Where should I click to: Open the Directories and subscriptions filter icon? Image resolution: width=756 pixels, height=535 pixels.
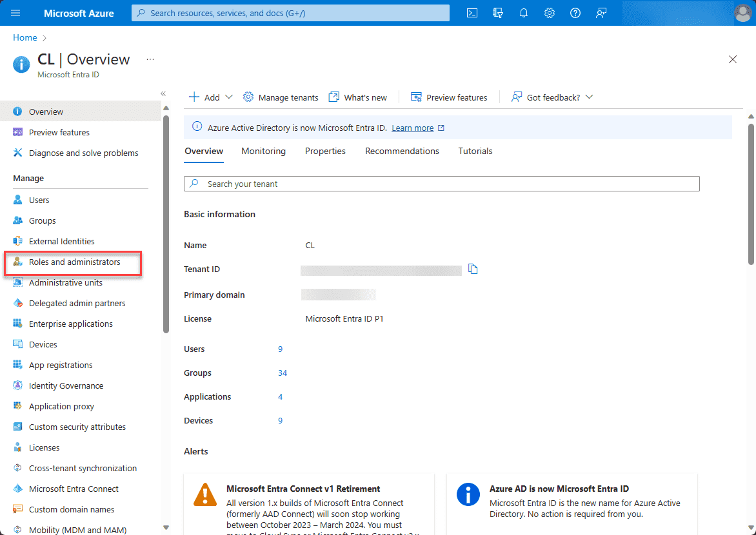click(x=498, y=13)
